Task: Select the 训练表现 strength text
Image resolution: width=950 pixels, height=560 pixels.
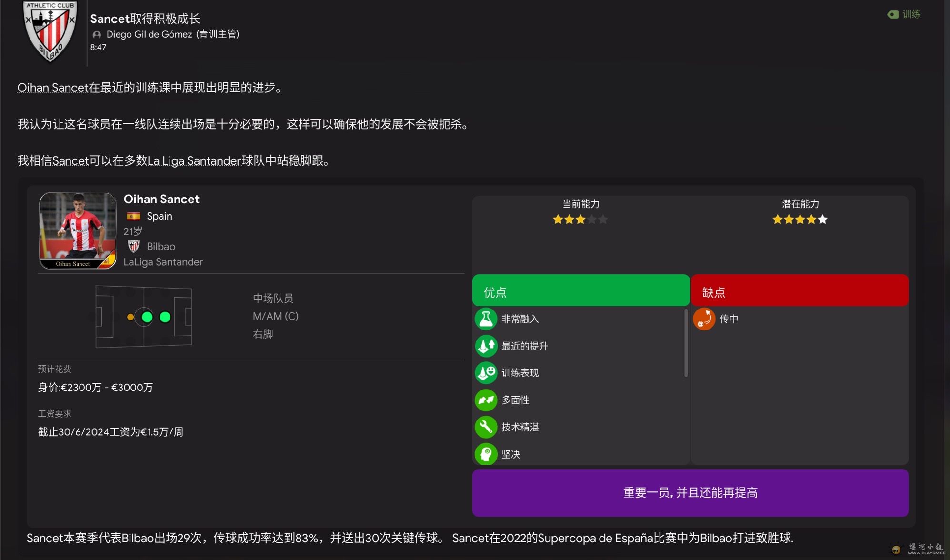Action: [520, 373]
